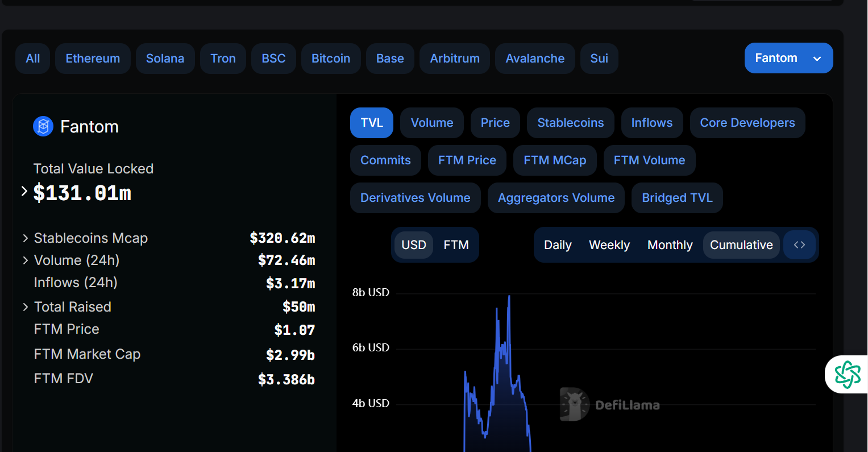868x452 pixels.
Task: Toggle the Aggregators Volume metric
Action: click(x=556, y=198)
